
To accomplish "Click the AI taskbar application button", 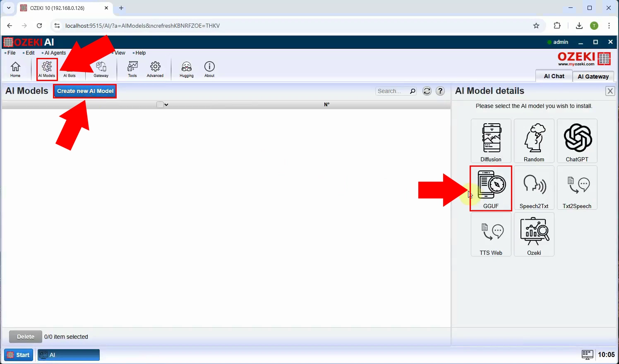I will point(69,355).
